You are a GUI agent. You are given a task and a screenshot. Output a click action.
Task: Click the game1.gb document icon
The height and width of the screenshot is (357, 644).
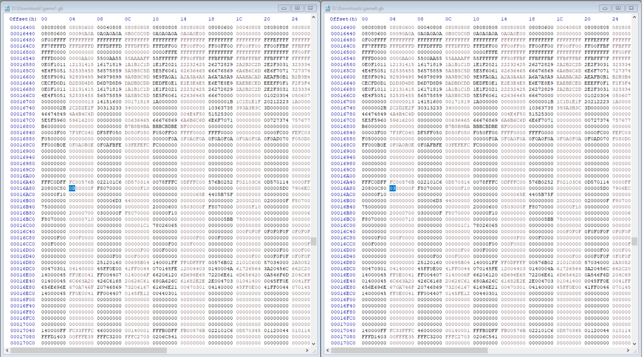[x=7, y=8]
